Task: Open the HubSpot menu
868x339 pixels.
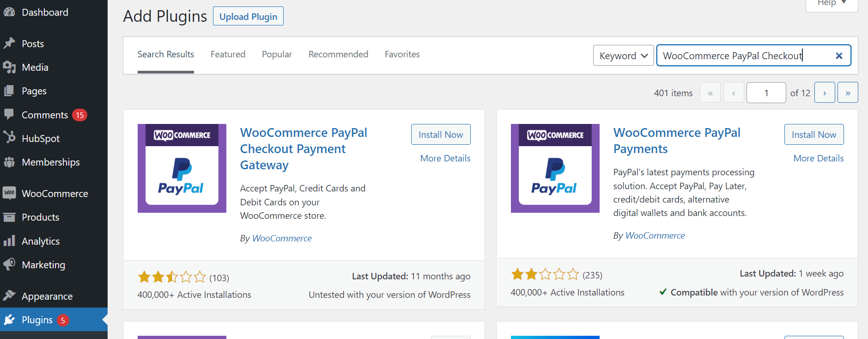Action: click(x=54, y=138)
